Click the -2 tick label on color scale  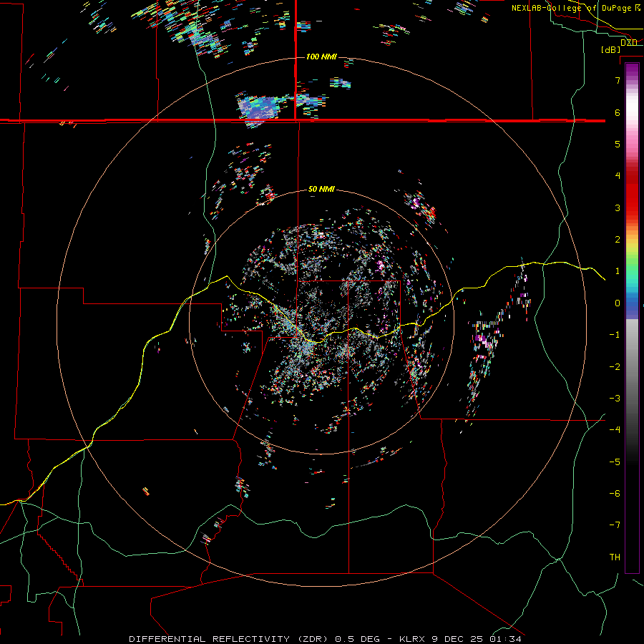click(x=615, y=367)
